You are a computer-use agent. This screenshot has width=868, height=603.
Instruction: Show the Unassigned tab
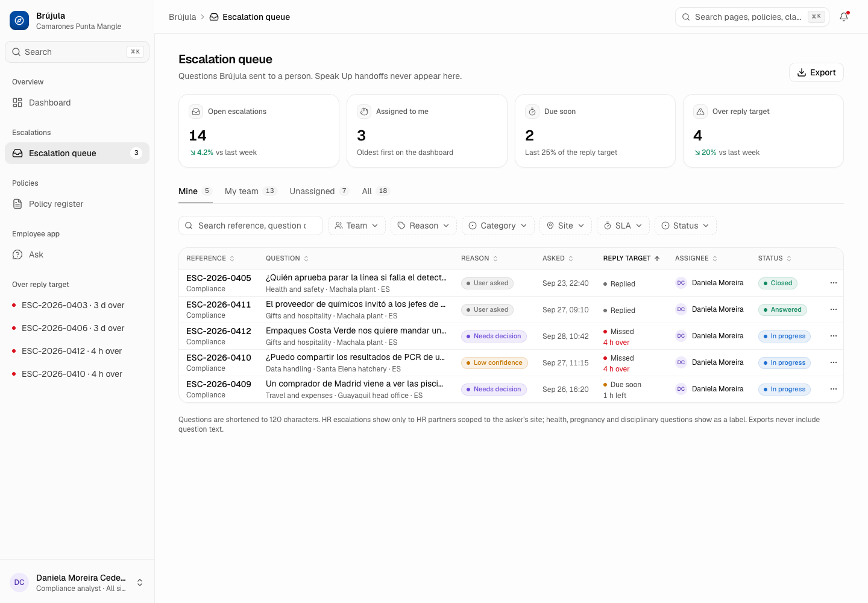point(319,191)
